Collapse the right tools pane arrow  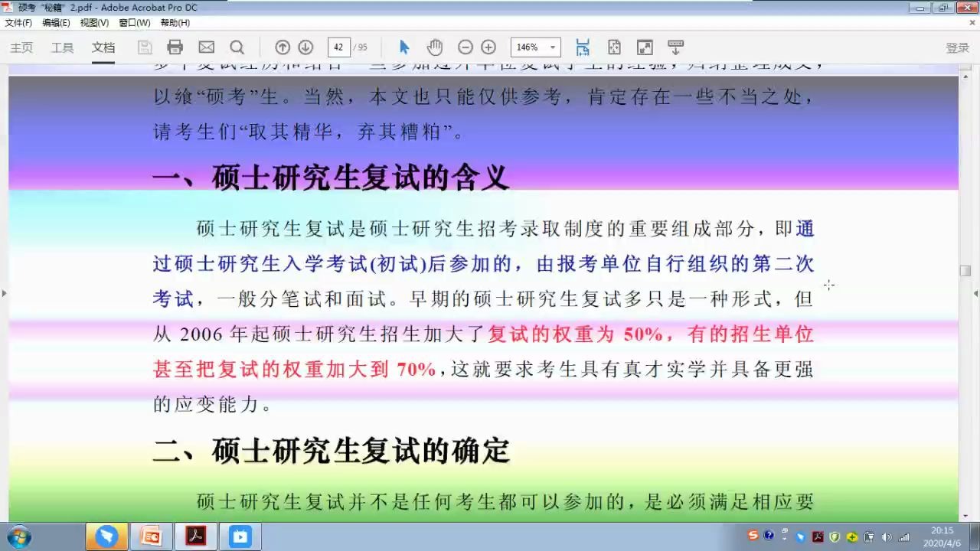[x=975, y=293]
